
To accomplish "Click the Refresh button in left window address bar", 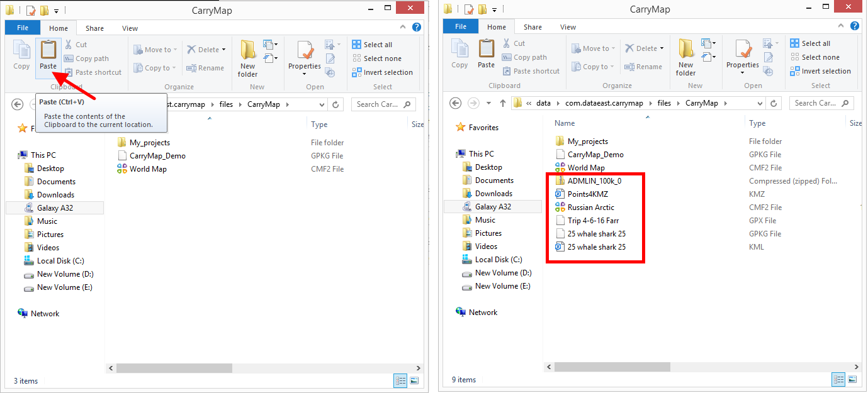I will point(335,104).
